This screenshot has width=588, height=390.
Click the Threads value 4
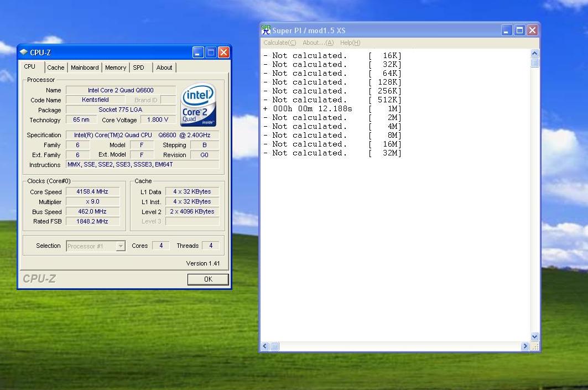211,246
